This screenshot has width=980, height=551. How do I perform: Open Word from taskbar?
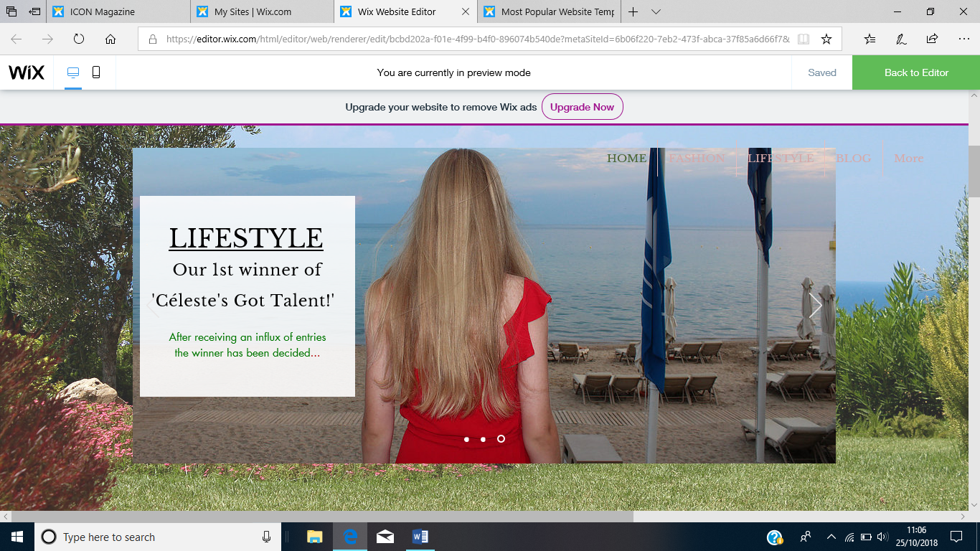pyautogui.click(x=420, y=537)
